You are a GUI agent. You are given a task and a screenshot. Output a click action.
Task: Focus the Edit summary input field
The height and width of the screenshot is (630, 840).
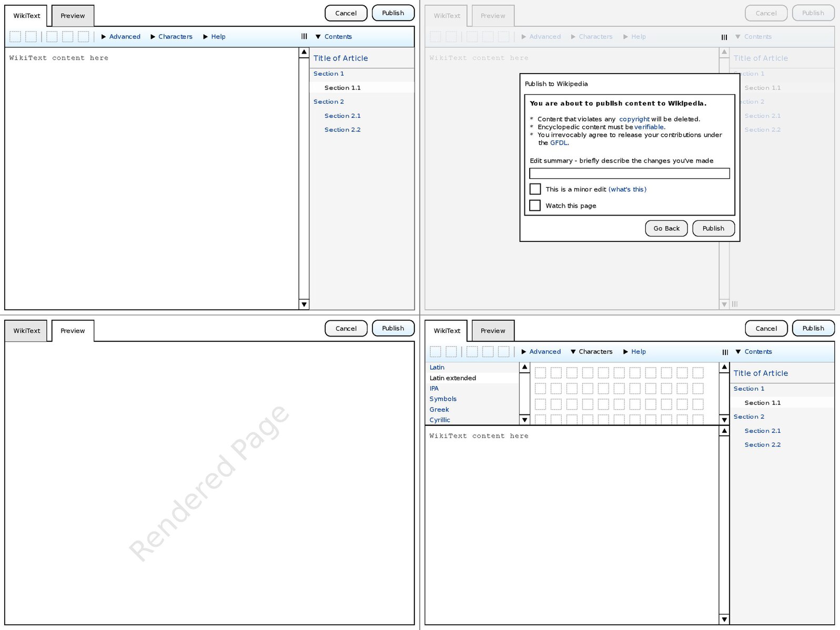[630, 173]
